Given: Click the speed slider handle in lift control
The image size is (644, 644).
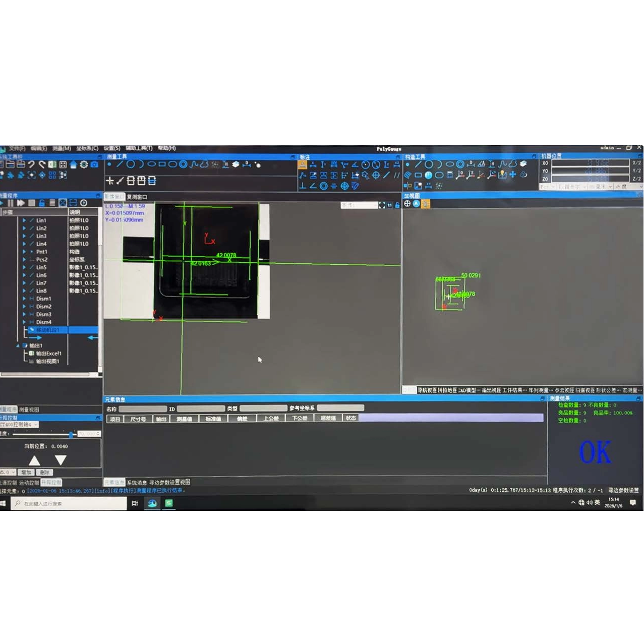Looking at the screenshot, I should pyautogui.click(x=71, y=434).
